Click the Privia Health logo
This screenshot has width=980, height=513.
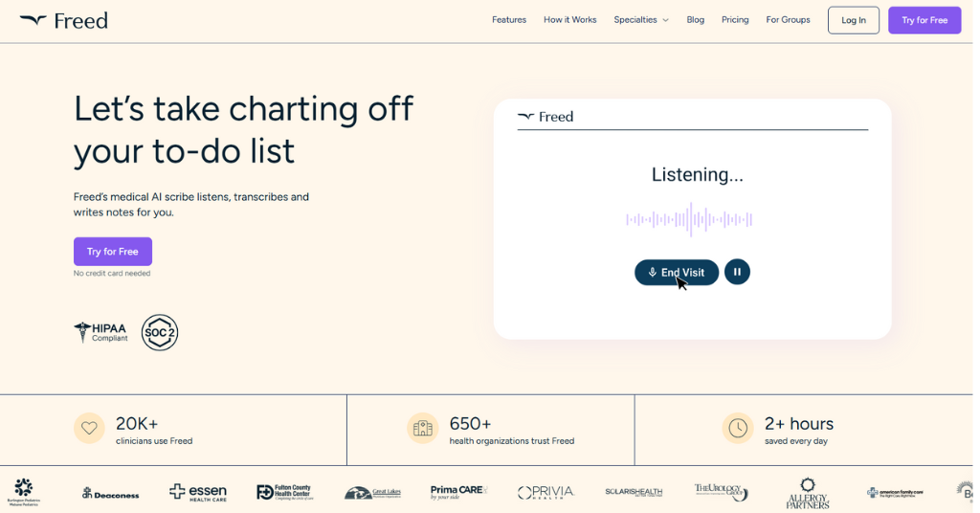pos(546,492)
